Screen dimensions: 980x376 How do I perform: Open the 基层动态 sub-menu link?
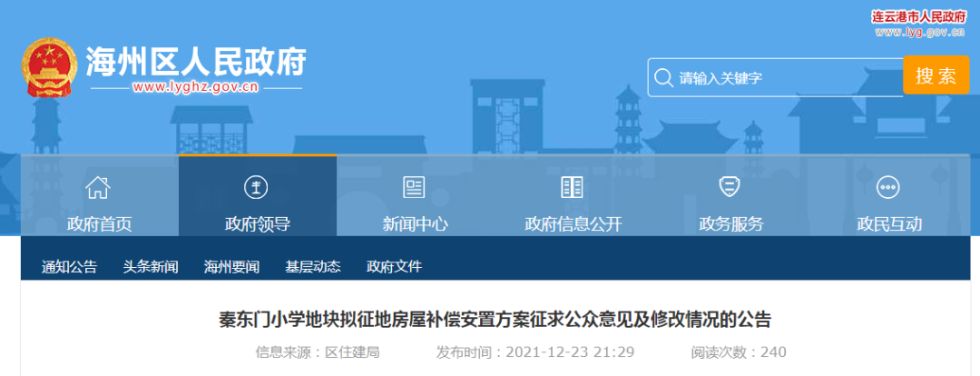[313, 267]
